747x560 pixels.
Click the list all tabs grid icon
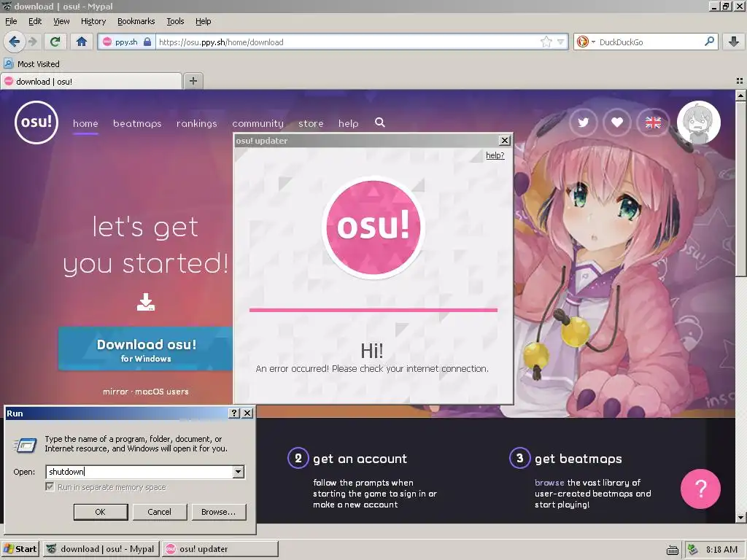point(740,81)
